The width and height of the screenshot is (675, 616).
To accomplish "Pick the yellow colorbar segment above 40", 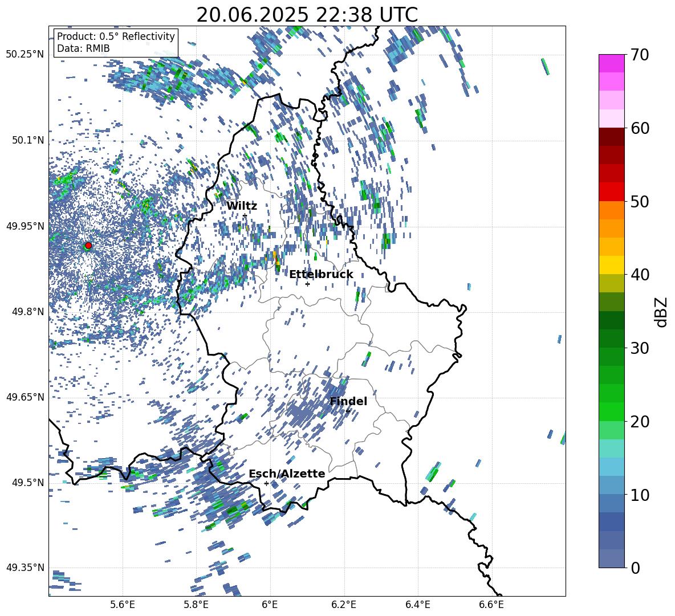I will (x=611, y=265).
